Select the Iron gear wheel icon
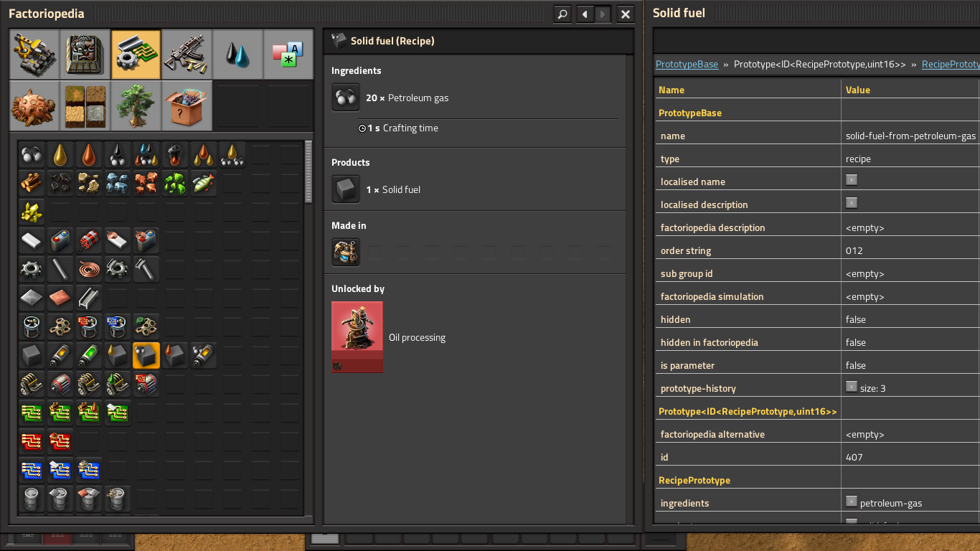 (x=32, y=270)
